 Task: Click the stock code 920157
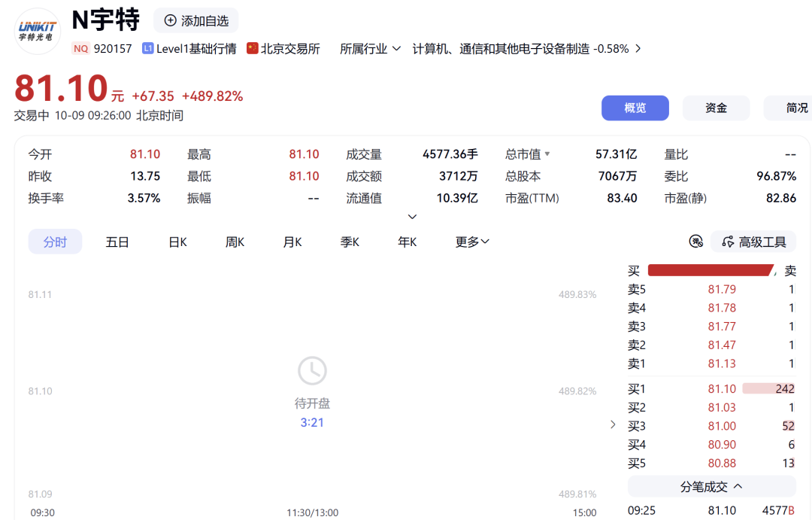point(113,49)
